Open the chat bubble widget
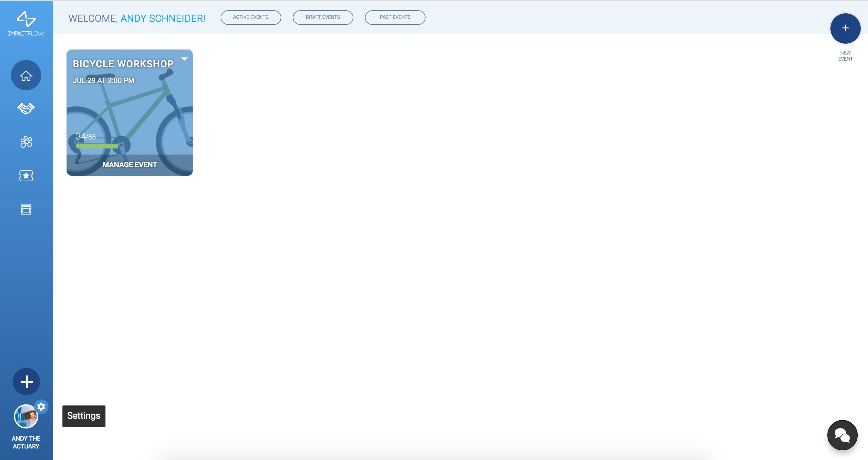 [x=842, y=435]
